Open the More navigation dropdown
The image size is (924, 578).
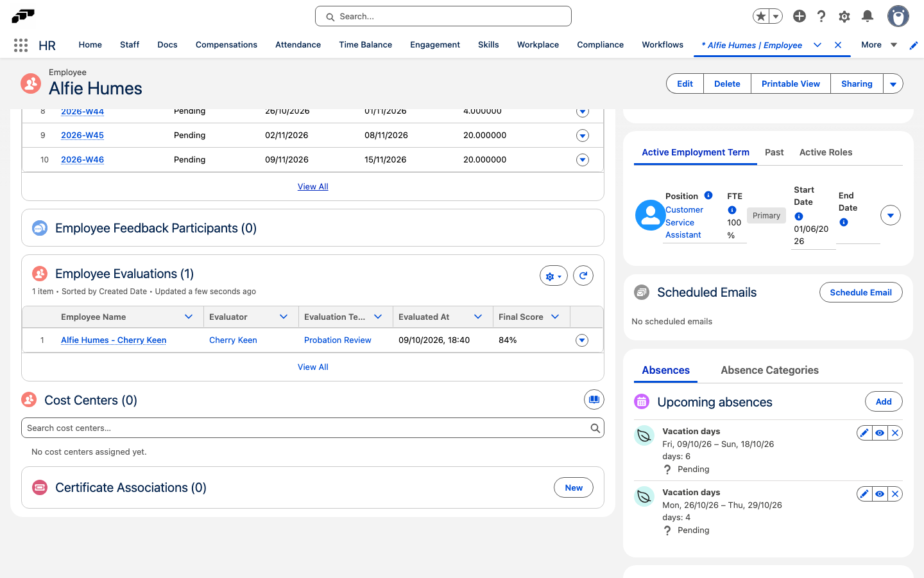coord(879,45)
